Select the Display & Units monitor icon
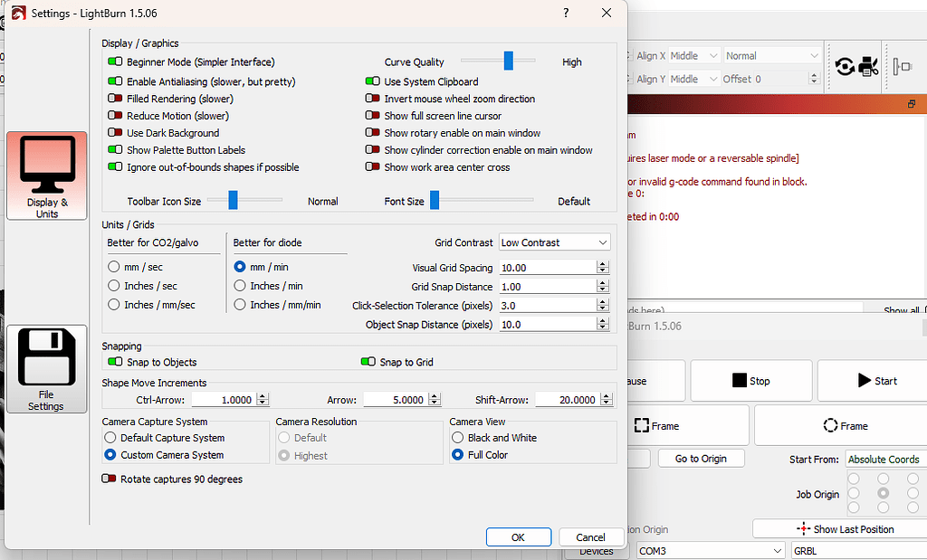Image resolution: width=927 pixels, height=560 pixels. coord(46,176)
